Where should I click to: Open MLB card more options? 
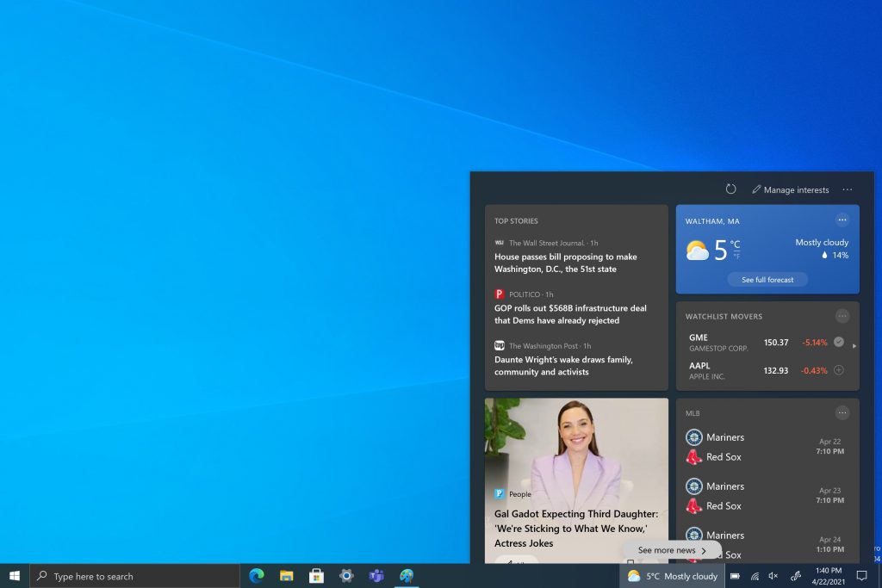(x=842, y=412)
